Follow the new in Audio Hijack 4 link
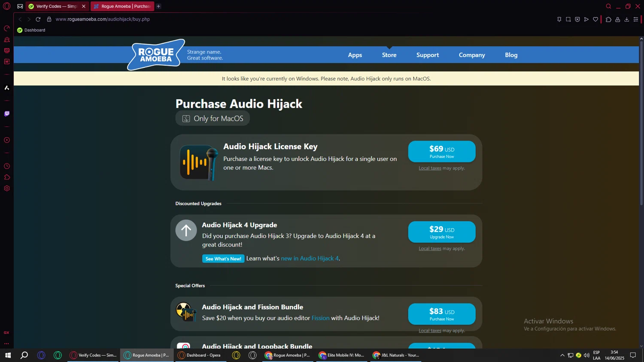Viewport: 644px width, 362px height. (310, 258)
